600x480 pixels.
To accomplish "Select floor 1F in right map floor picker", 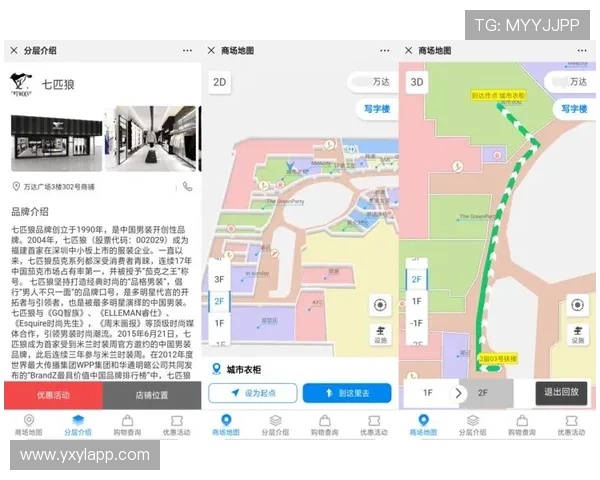I will (x=417, y=301).
